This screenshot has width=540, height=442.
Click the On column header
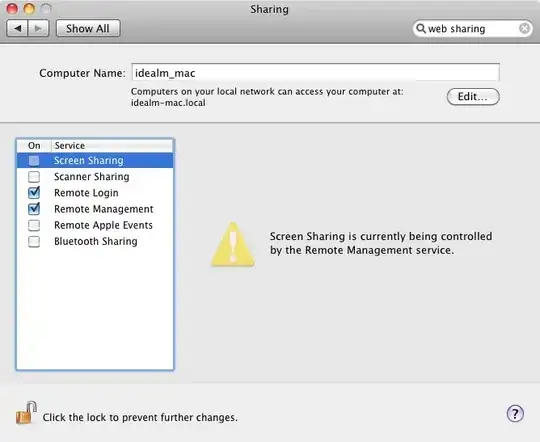click(34, 145)
